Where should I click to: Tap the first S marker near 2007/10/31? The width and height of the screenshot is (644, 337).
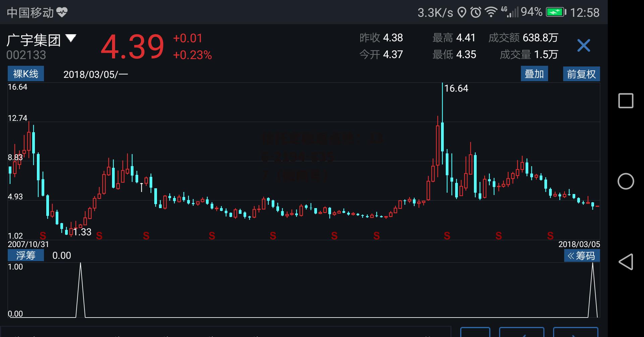coord(43,236)
